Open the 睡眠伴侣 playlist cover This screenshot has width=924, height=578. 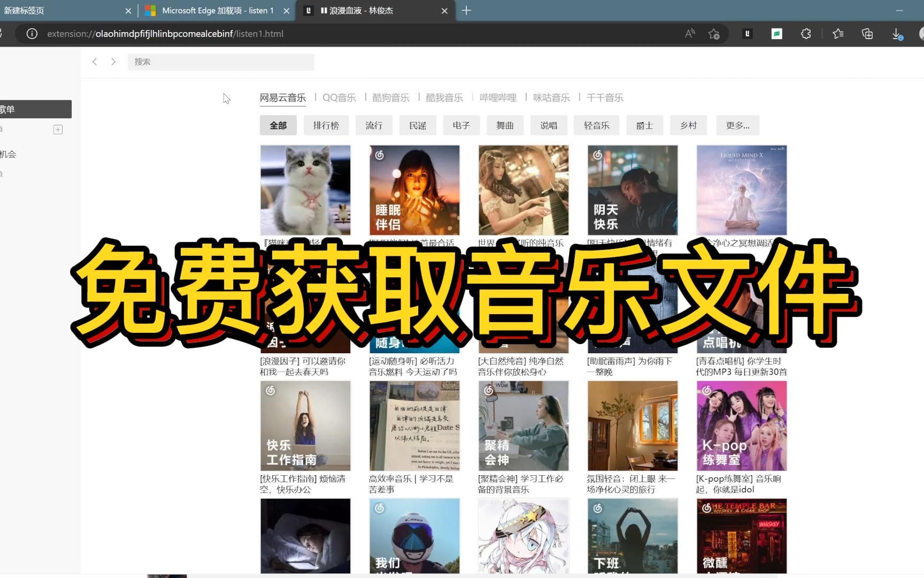click(x=414, y=190)
